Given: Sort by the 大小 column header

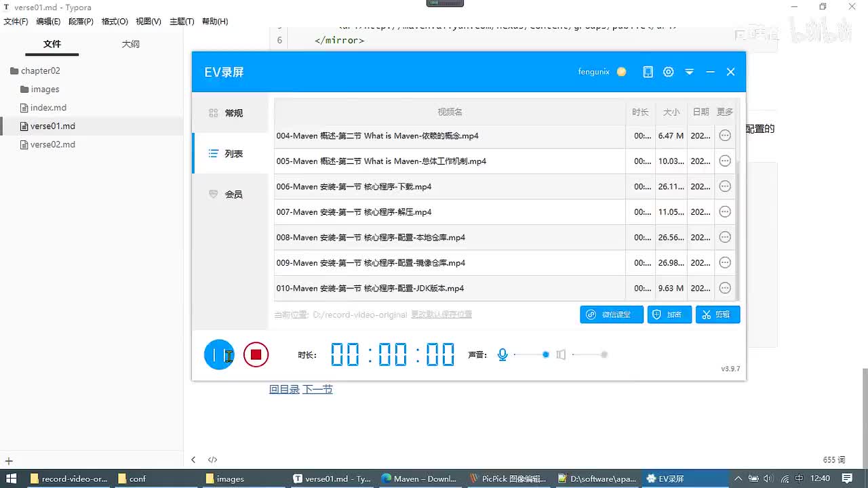Looking at the screenshot, I should point(671,112).
